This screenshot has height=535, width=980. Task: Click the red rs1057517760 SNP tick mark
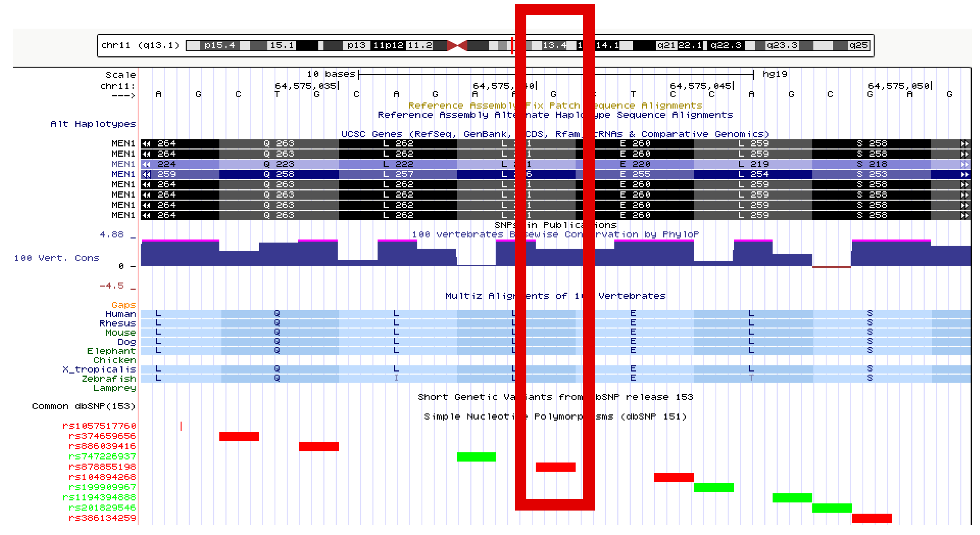[x=181, y=426]
